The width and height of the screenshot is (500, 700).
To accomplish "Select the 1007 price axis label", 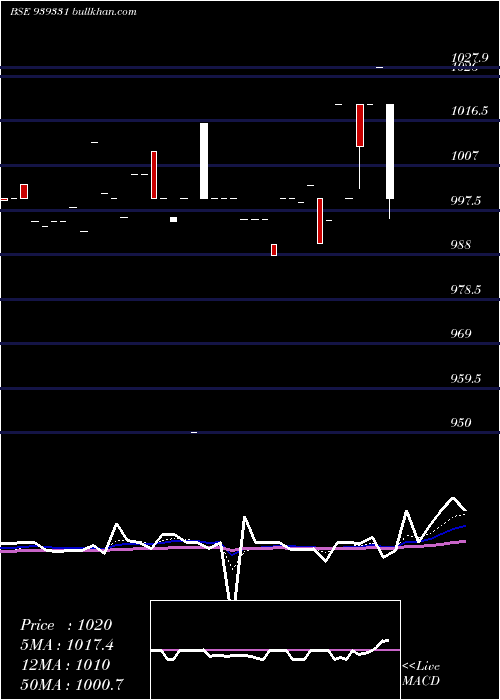I will (465, 155).
